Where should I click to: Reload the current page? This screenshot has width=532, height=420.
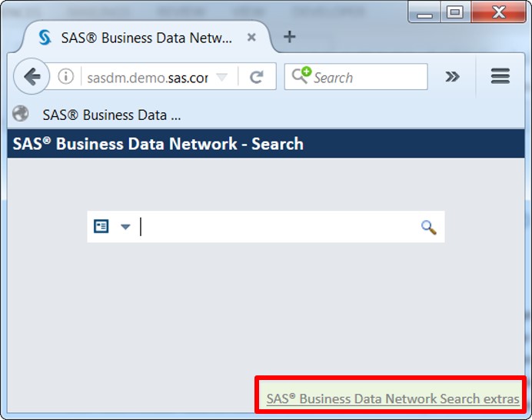[x=257, y=77]
